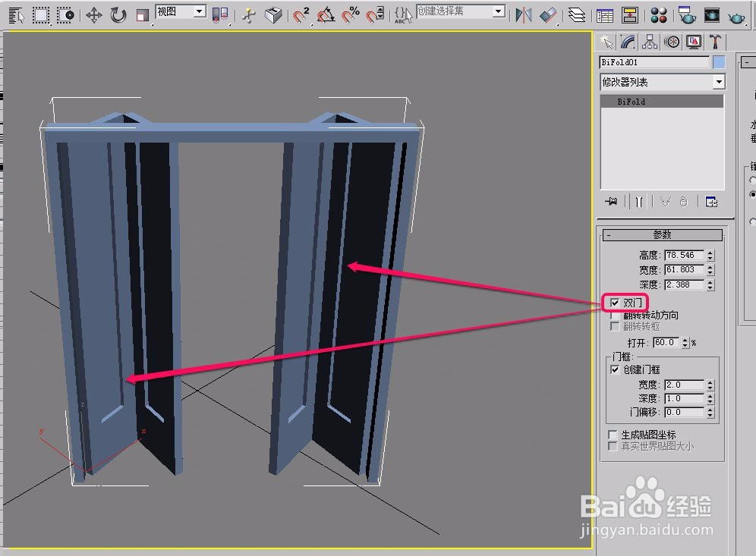
Task: Toggle the 双门 double doors checkbox
Action: coord(615,303)
